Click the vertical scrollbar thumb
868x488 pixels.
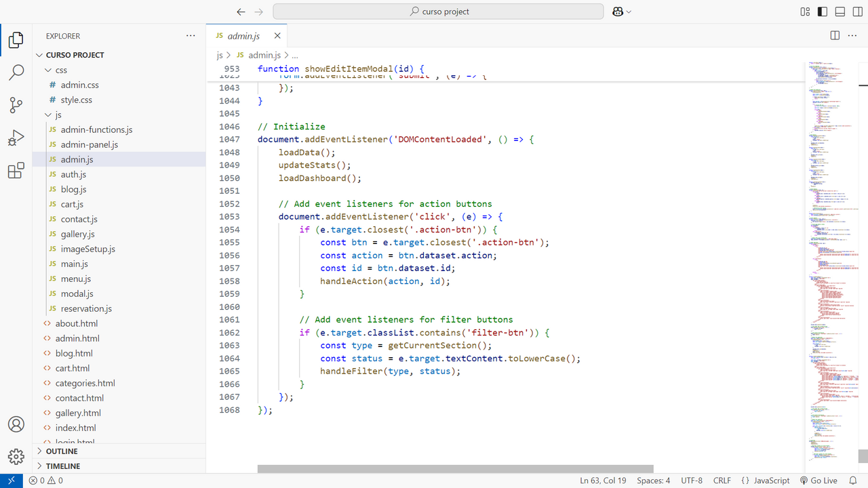[863, 456]
